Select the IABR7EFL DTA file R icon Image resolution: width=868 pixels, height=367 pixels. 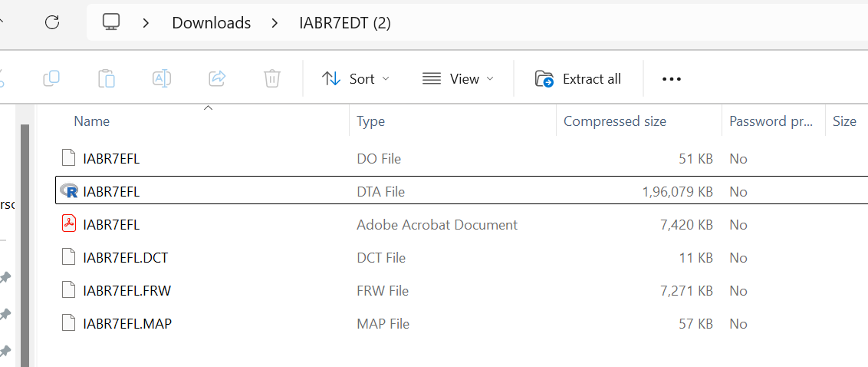coord(69,191)
